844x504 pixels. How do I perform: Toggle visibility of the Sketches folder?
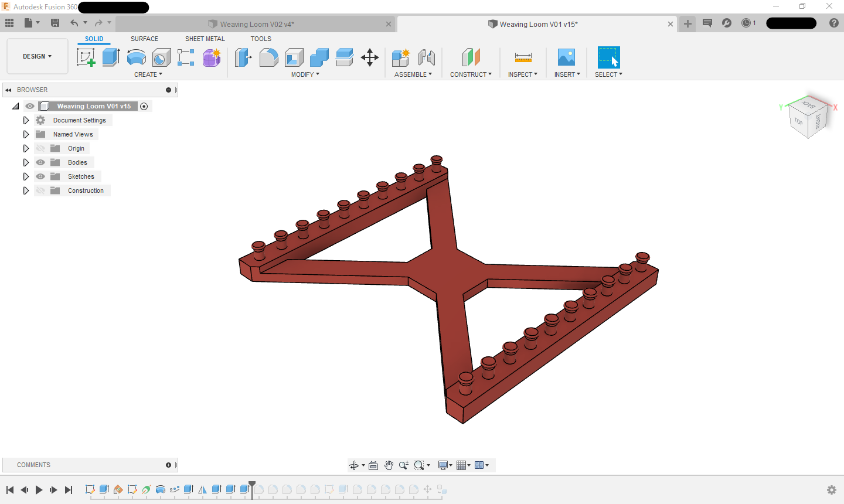point(40,176)
